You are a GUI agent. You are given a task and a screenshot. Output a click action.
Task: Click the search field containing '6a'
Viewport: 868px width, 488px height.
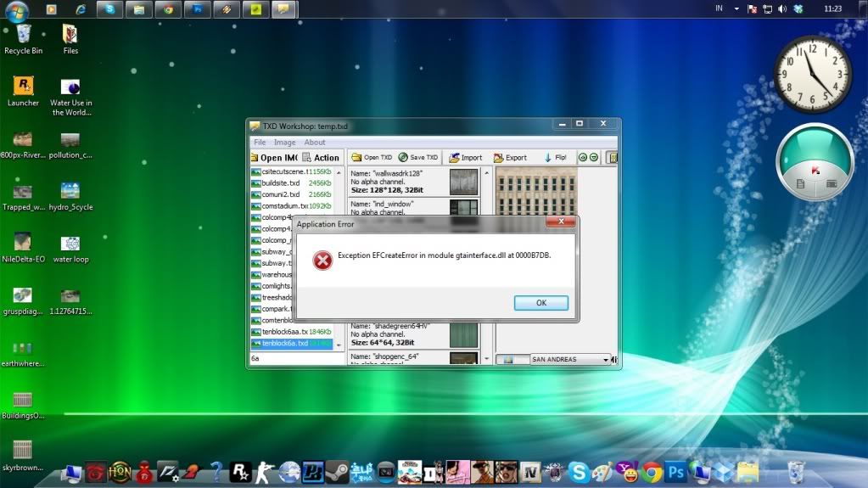click(x=297, y=358)
